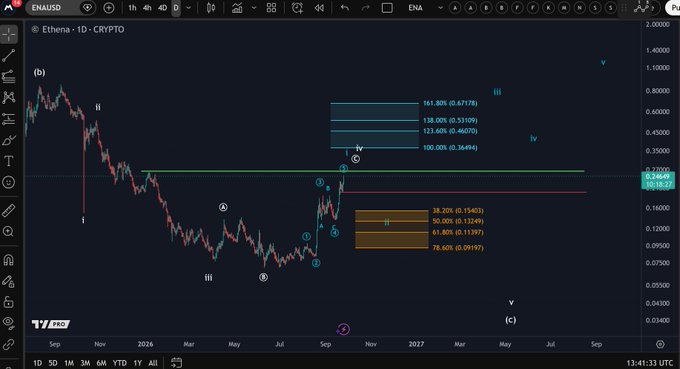Set date range to 1Y
Viewport: 680px width, 369px height.
point(137,363)
